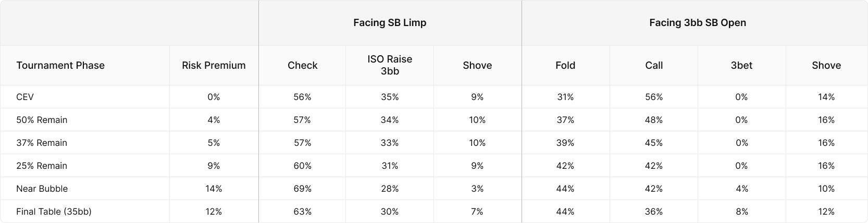Click the Check column header

pyautogui.click(x=302, y=66)
